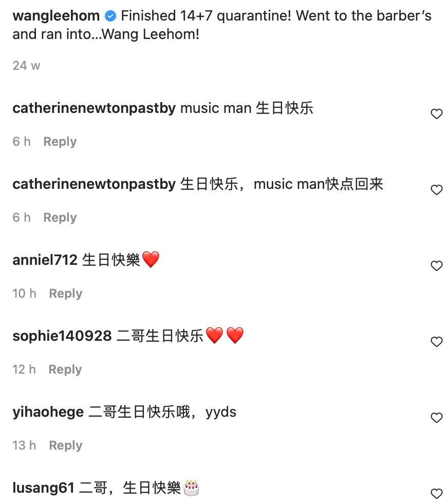The width and height of the screenshot is (448, 504).
Task: Open catherinenewtonpastby profile from first comment
Action: tap(95, 108)
